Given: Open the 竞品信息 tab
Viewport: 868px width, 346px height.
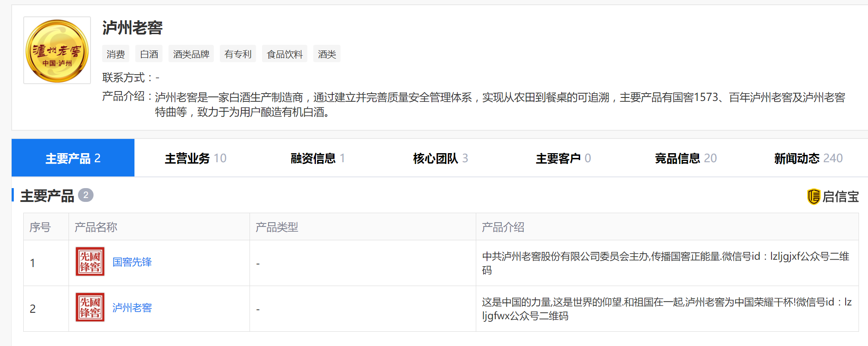Looking at the screenshot, I should click(x=686, y=158).
